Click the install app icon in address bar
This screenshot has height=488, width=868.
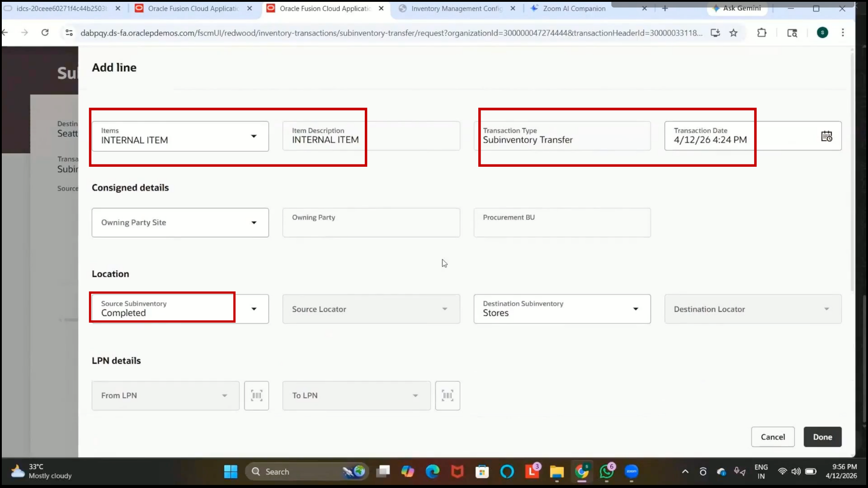point(715,33)
